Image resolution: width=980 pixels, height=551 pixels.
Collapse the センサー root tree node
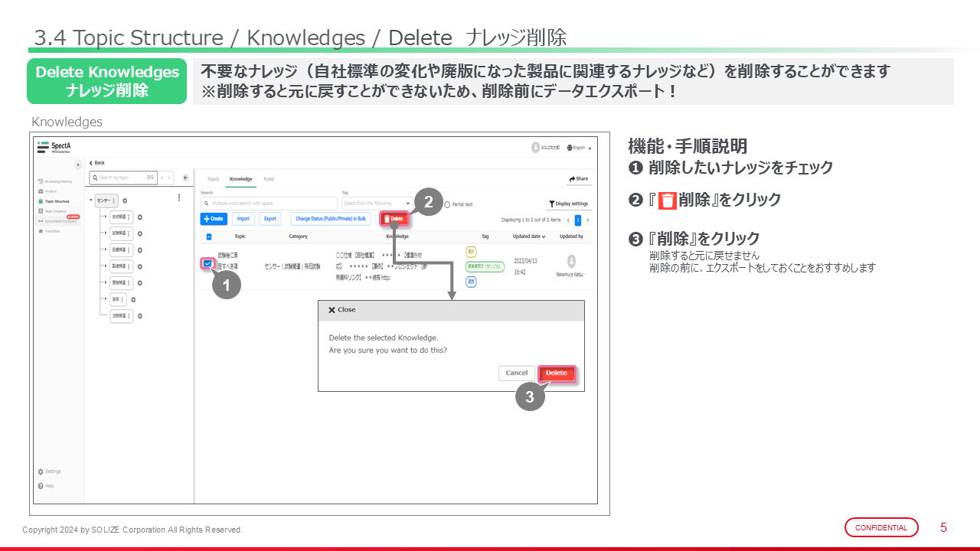(92, 201)
